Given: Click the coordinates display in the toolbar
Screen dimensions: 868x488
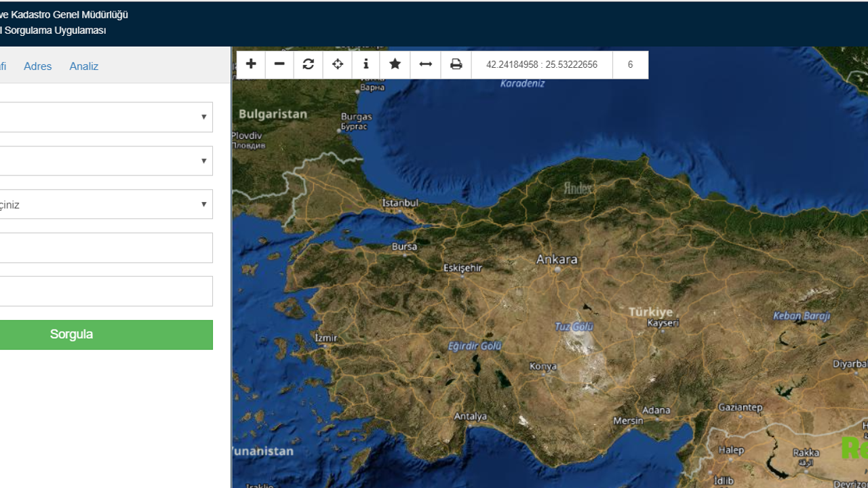Looking at the screenshot, I should (542, 64).
